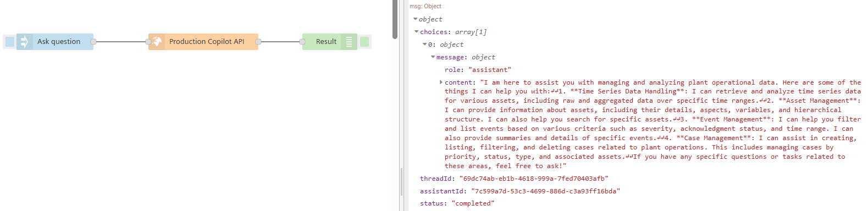The height and width of the screenshot is (211, 868).
Task: Collapse the 0: object entry
Action: [x=425, y=45]
